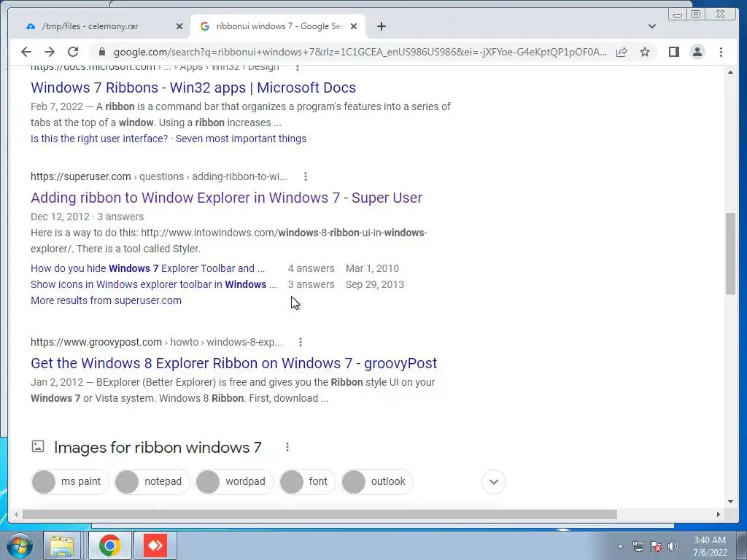Image resolution: width=747 pixels, height=560 pixels.
Task: Click horizontal scrollbar thumb
Action: (x=320, y=514)
